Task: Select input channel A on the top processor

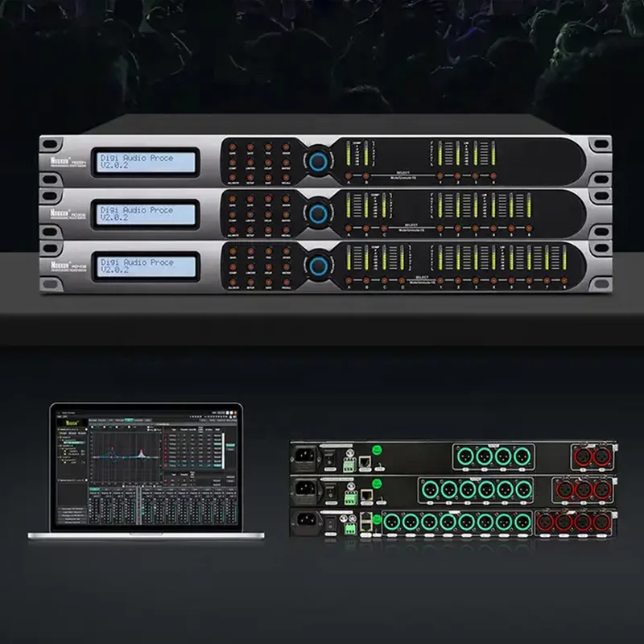Action: (x=349, y=175)
